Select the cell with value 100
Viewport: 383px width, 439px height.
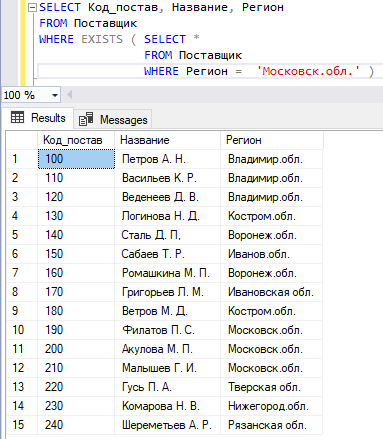(x=76, y=159)
